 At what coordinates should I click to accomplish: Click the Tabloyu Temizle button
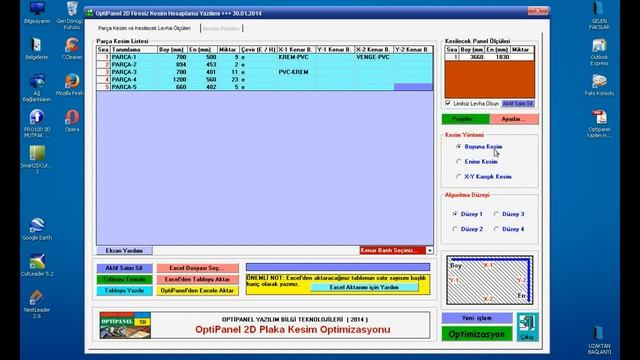click(x=124, y=279)
